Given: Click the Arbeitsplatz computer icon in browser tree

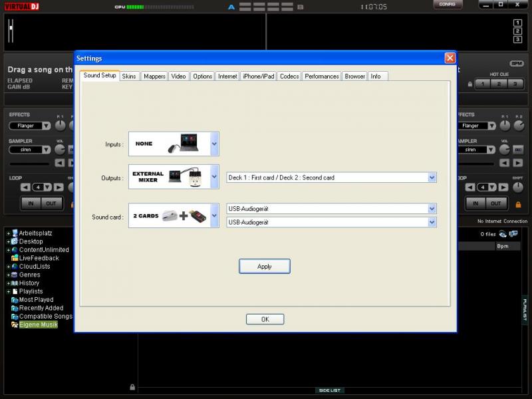Looking at the screenshot, I should 14,233.
